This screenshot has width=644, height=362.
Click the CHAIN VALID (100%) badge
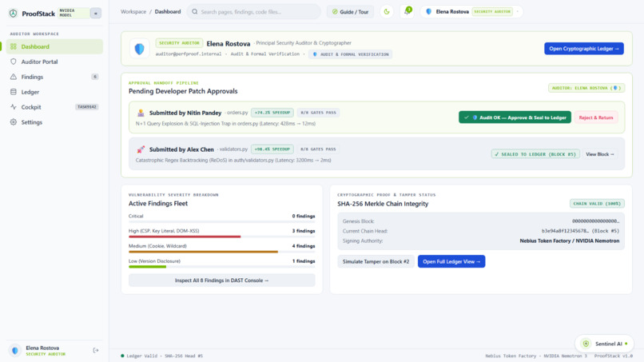click(597, 204)
